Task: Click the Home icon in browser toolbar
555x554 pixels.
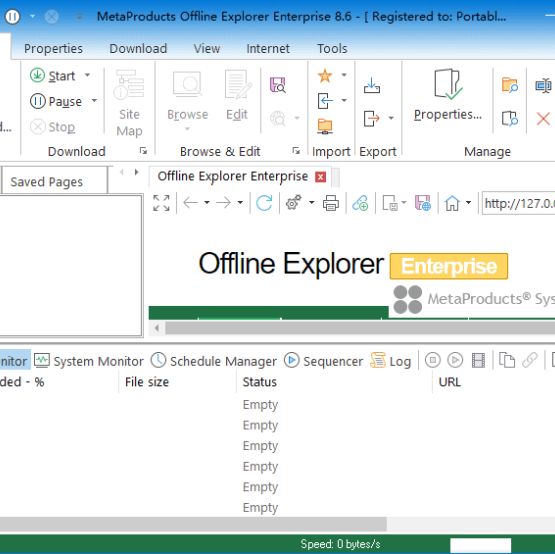Action: coord(452,203)
